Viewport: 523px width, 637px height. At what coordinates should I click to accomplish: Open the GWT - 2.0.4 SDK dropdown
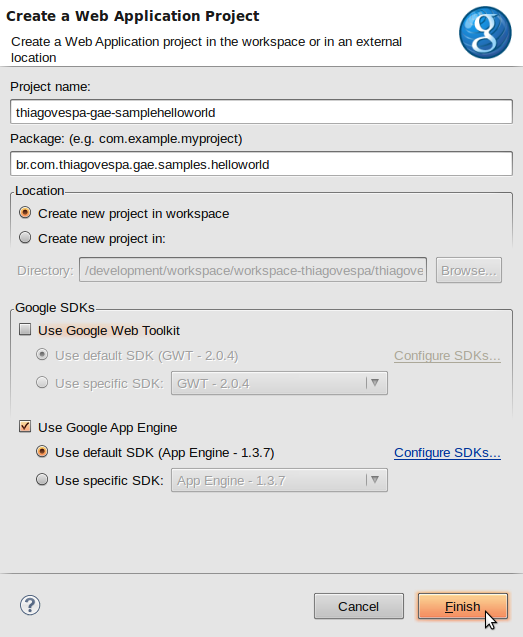279,383
